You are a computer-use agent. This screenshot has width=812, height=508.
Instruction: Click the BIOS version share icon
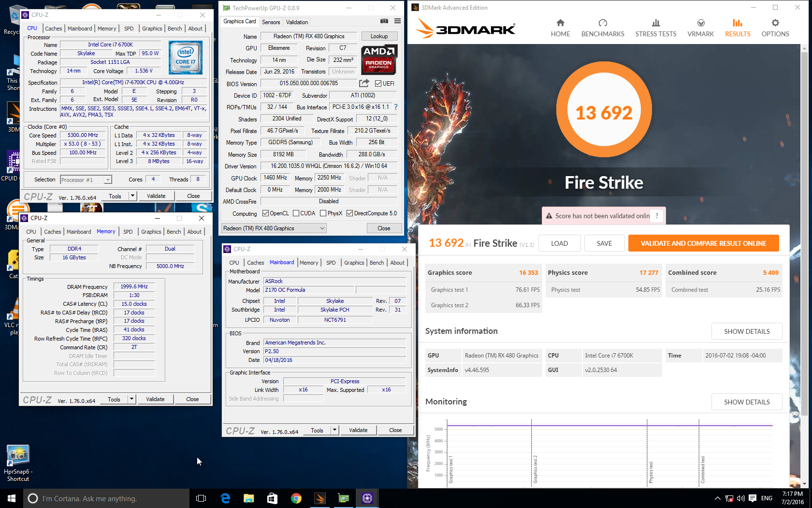[364, 83]
